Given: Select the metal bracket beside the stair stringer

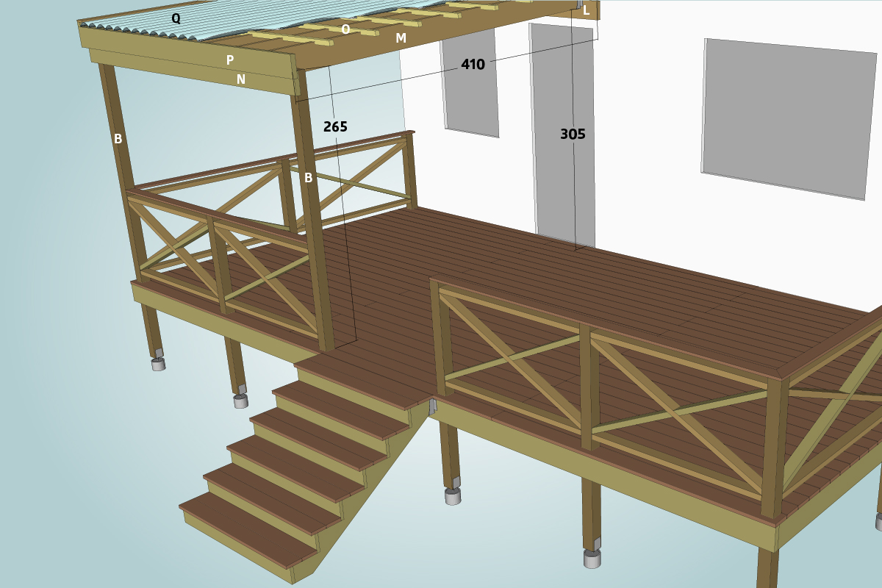Looking at the screenshot, I should [x=433, y=406].
